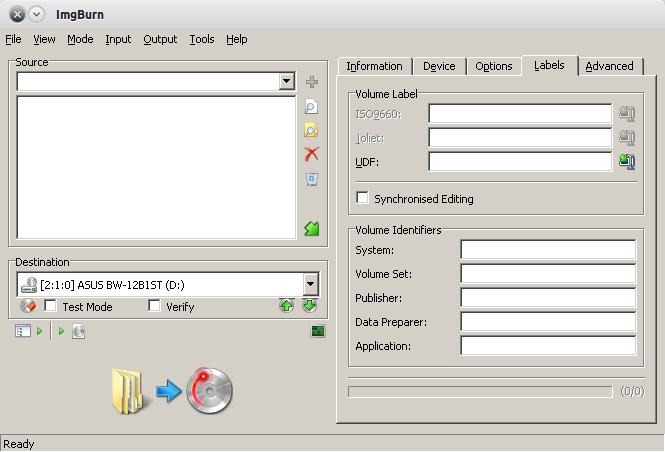Tick the Verify checkbox
665x452 pixels.
point(154,307)
